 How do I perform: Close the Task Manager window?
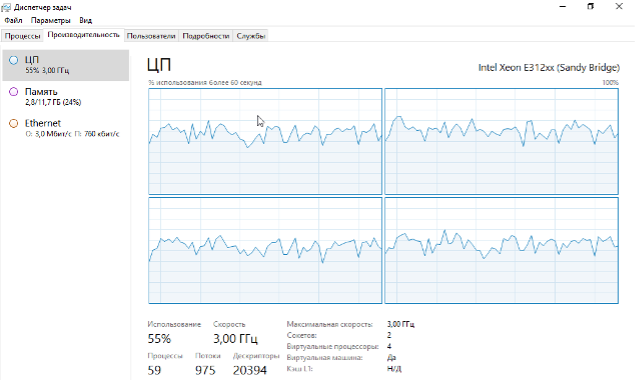click(x=619, y=6)
